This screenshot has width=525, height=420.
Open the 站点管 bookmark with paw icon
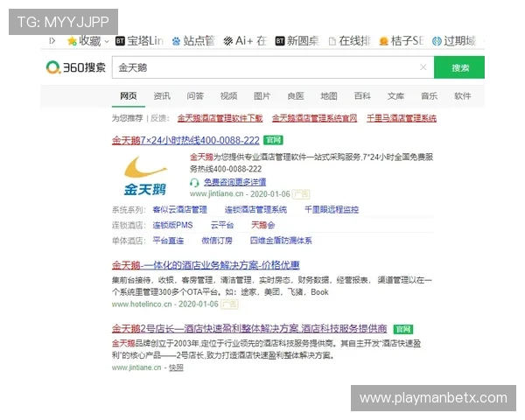click(193, 41)
